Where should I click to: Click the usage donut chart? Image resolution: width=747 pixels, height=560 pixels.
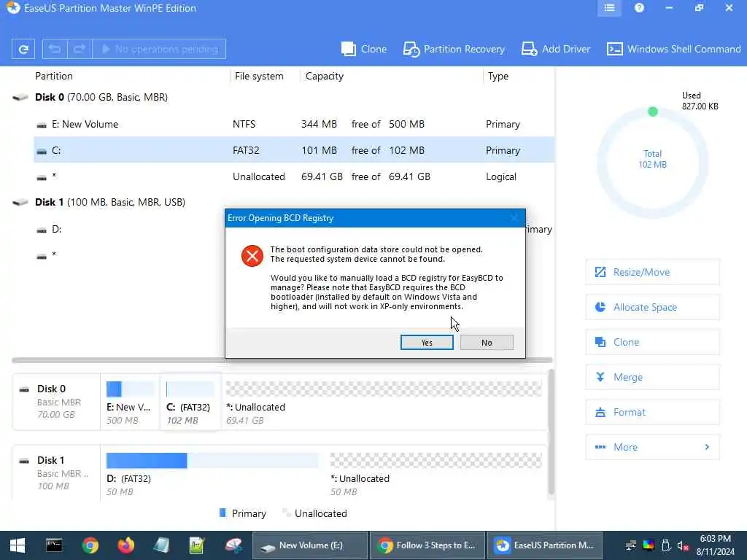point(652,163)
